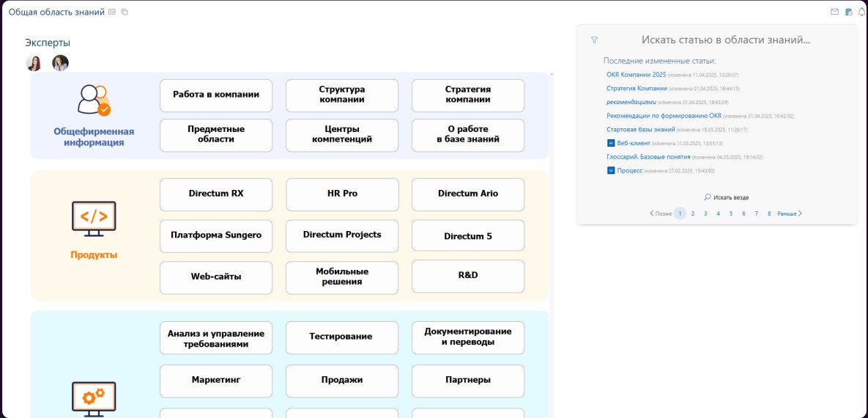Open the О работе в базе знаний tile
This screenshot has width=868, height=418.
[468, 135]
